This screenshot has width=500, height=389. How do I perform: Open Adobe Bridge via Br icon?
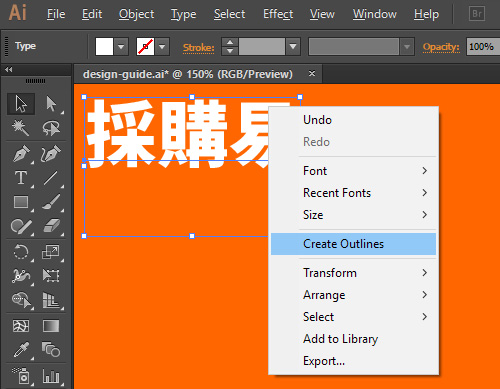point(477,14)
